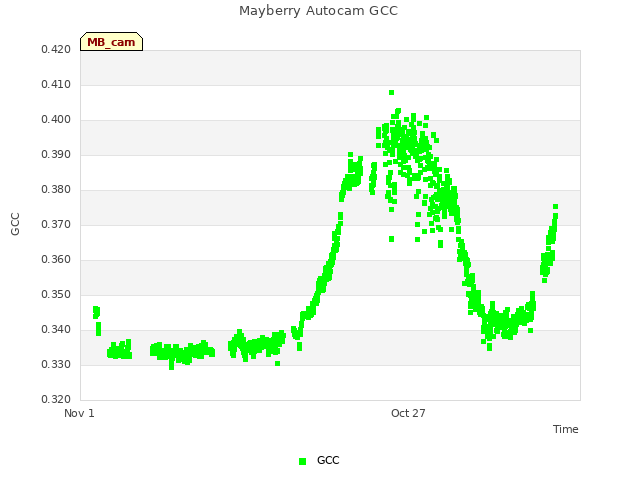Image resolution: width=640 pixels, height=480 pixels.
Task: Click the 0.420 y-axis value
Action: click(56, 49)
